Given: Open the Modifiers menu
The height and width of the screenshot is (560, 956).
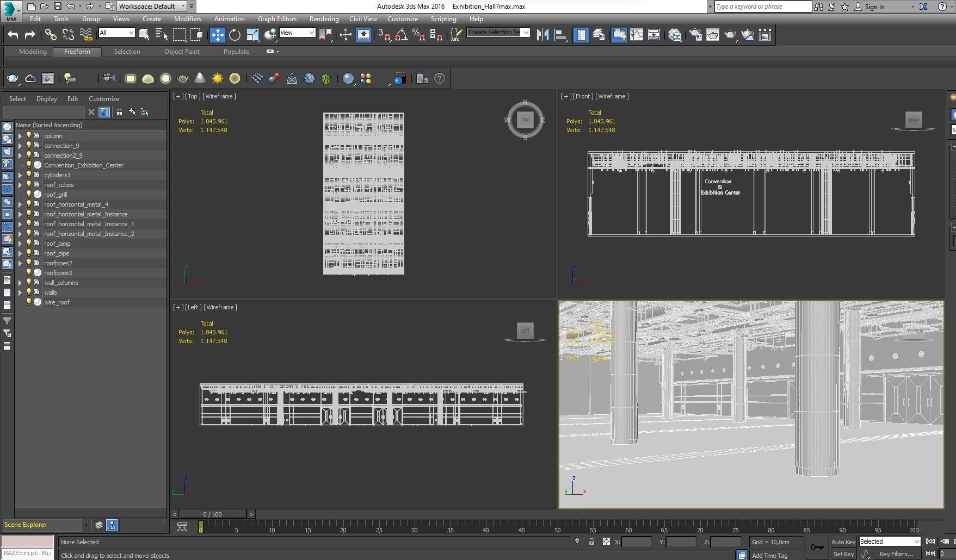Looking at the screenshot, I should pos(188,18).
